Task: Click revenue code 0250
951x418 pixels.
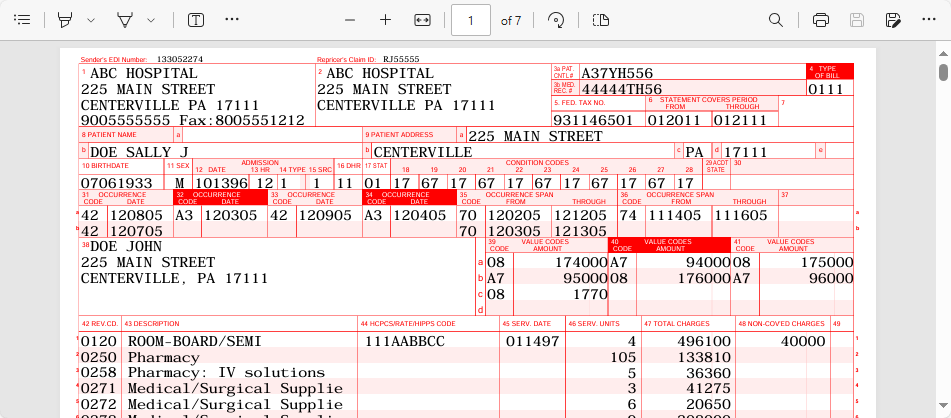Action: click(98, 357)
